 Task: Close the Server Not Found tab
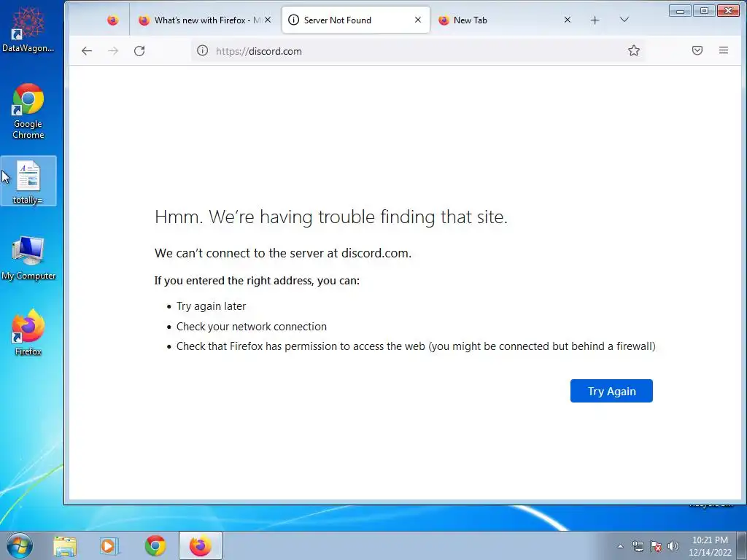418,20
